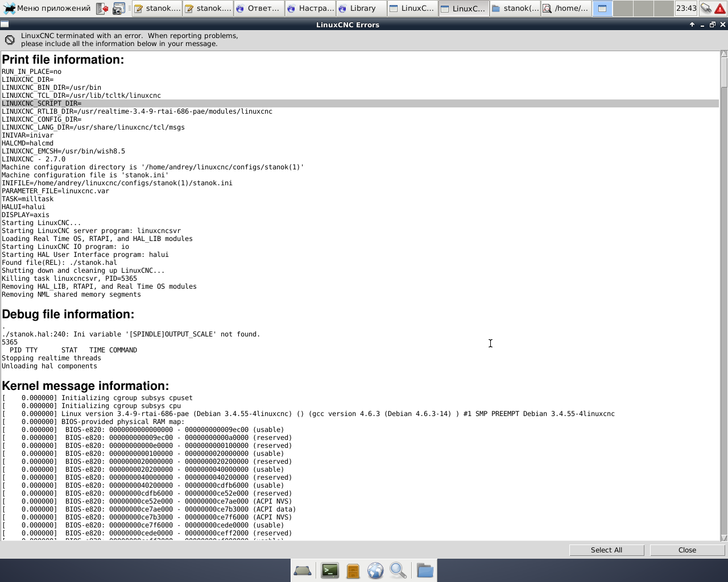Click the vertical scrollbar thumb of the log

(x=724, y=72)
